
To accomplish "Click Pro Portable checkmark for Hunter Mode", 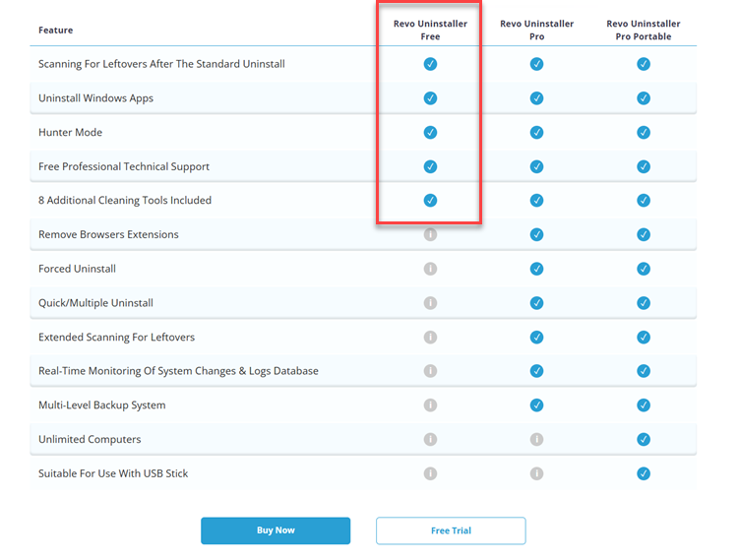I will pos(644,132).
